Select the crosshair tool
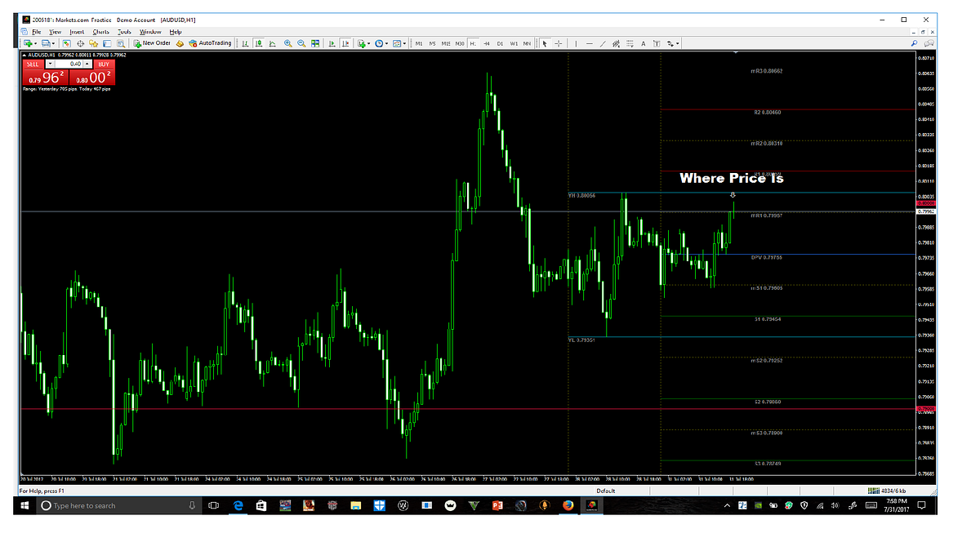Image resolution: width=980 pixels, height=551 pixels. pos(559,43)
